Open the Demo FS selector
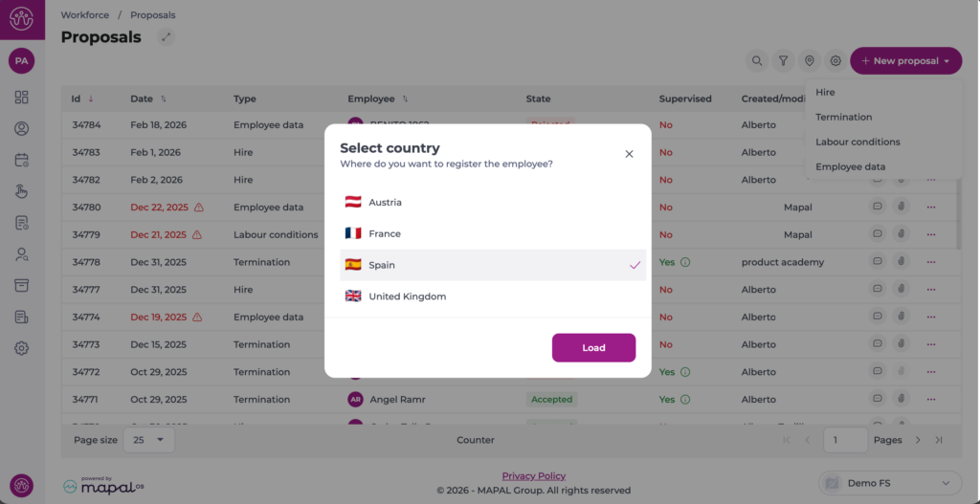This screenshot has width=980, height=504. coord(890,483)
